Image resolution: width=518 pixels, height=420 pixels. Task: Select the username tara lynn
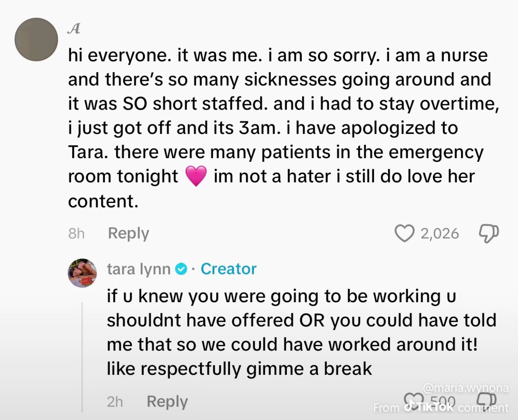138,269
